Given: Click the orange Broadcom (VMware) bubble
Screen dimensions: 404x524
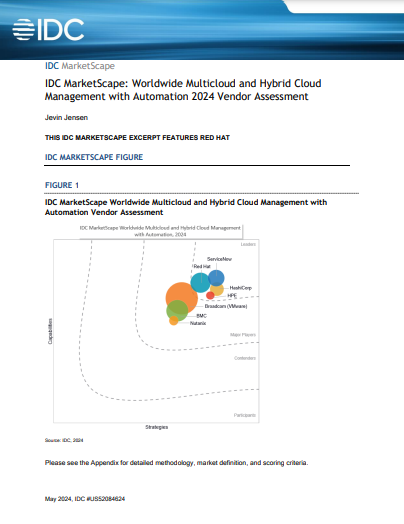Looking at the screenshot, I should coord(182,298).
